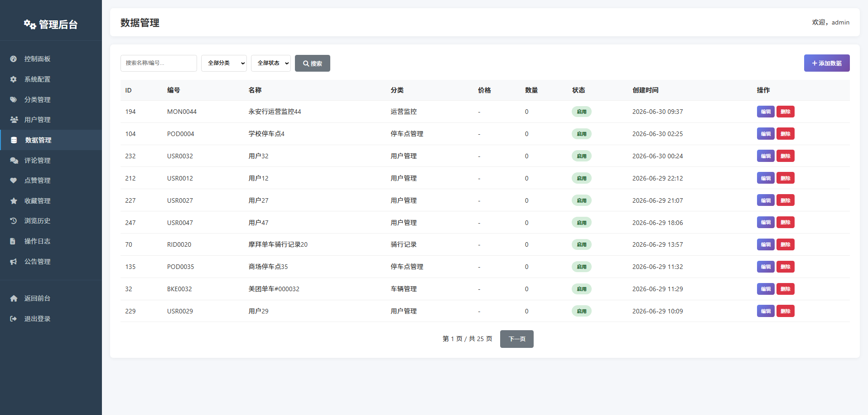
Task: Delete row USR0029 用户29
Action: click(x=786, y=311)
